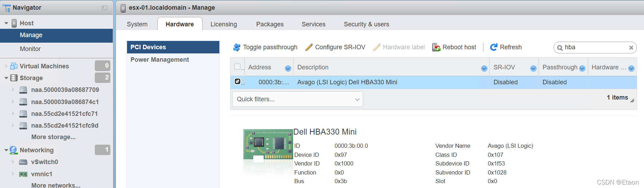Click the host icon in Manage title

123,8
